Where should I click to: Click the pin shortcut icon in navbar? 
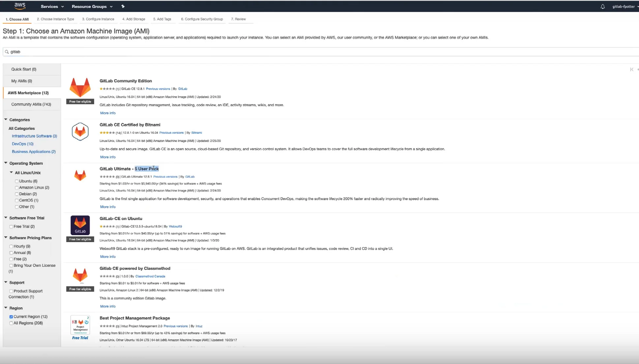(123, 7)
